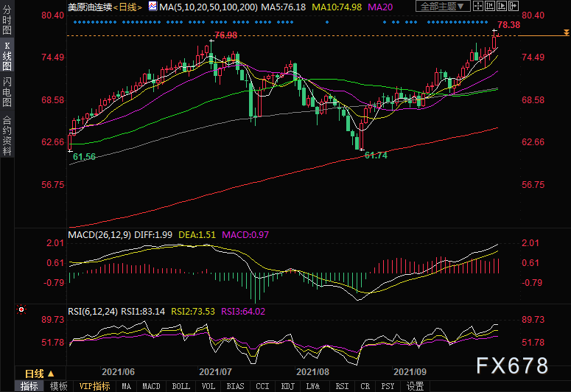Click the MACD(26,12,9) parameters label

[x=99, y=235]
